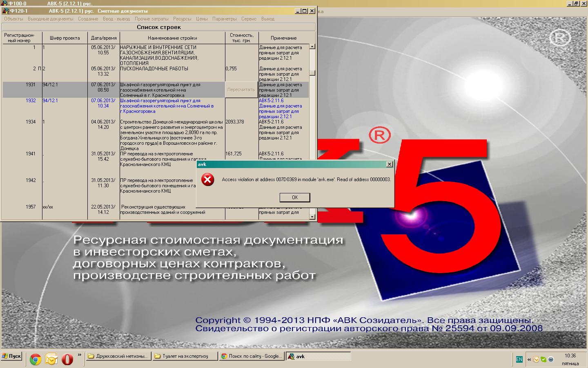
Task: Open Outlook mail icon in quick launch
Action: coord(51,359)
